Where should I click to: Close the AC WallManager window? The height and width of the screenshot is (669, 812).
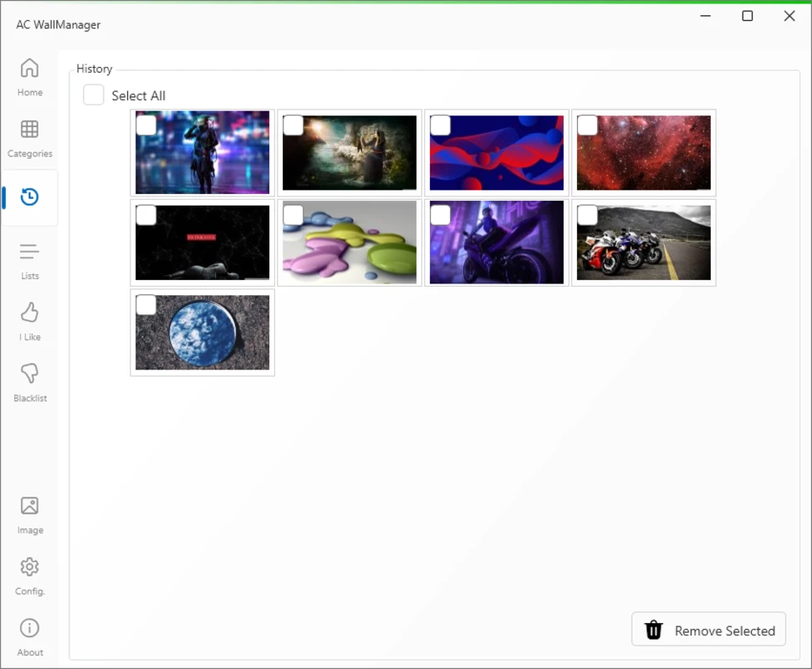(789, 16)
